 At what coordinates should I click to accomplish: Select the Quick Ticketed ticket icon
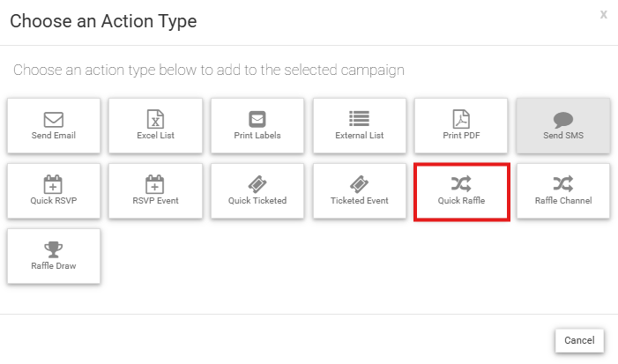(257, 184)
